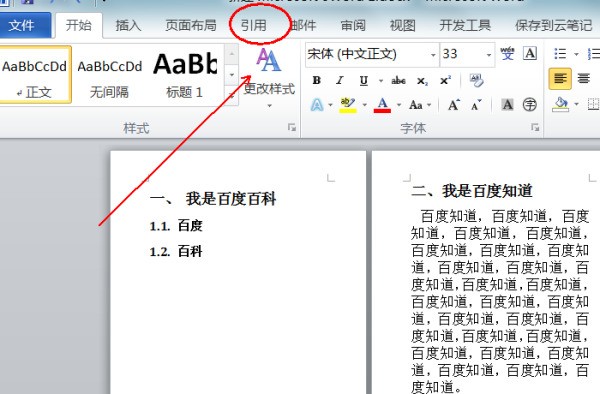The image size is (600, 394).
Task: Open font color dropdown arrow
Action: (x=399, y=105)
